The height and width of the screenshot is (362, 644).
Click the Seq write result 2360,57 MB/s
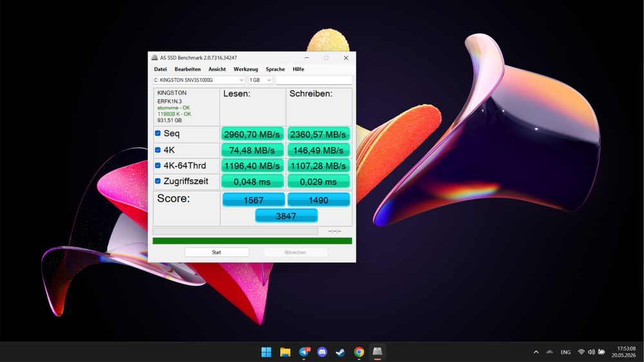[x=318, y=135]
